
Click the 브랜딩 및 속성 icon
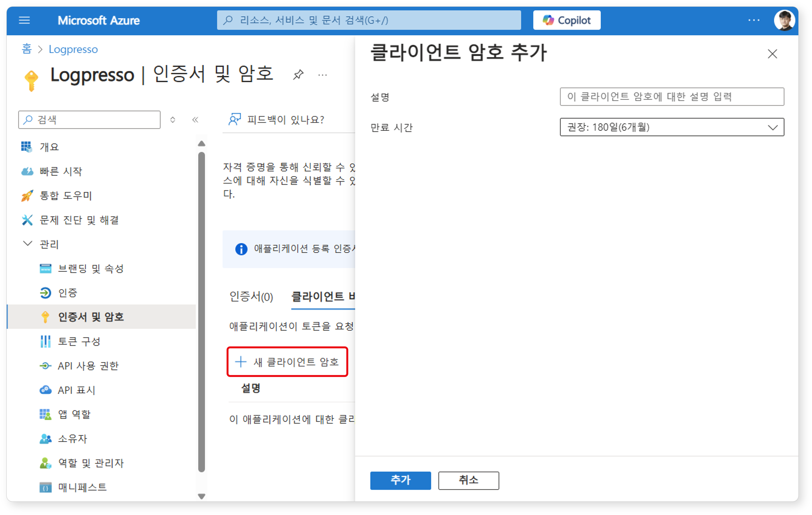[45, 269]
